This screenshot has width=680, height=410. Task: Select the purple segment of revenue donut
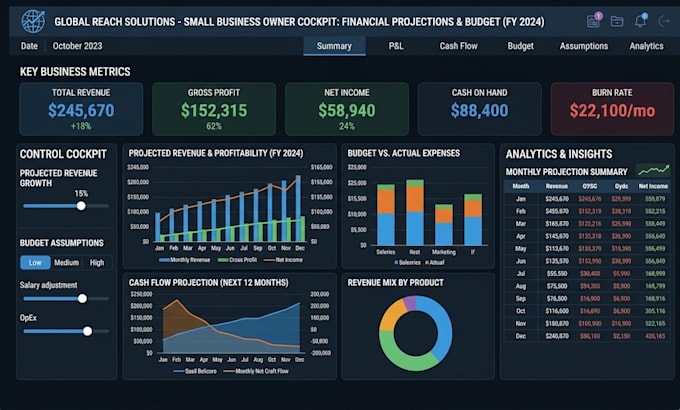click(409, 303)
